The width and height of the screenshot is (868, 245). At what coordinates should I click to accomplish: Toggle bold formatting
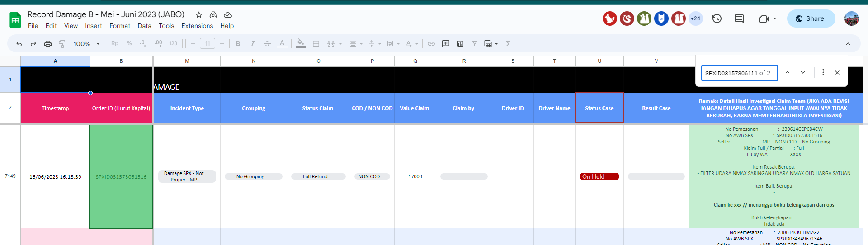click(x=238, y=44)
